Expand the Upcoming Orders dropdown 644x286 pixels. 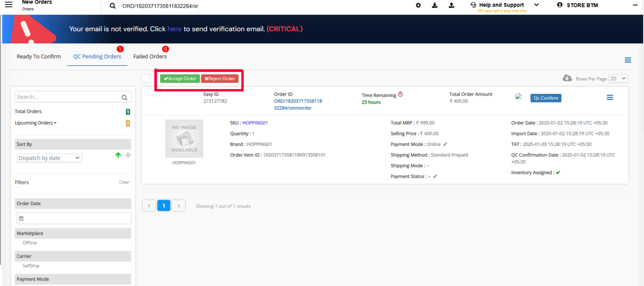point(36,123)
